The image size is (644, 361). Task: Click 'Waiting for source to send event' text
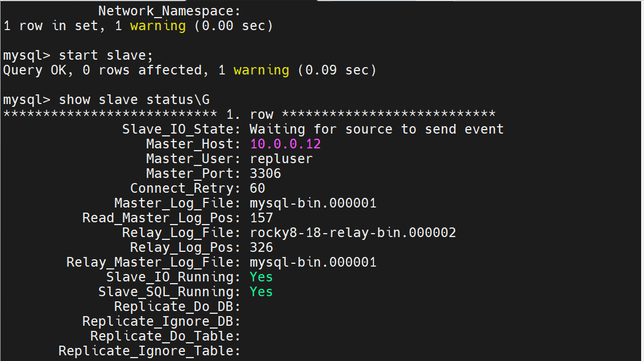[x=377, y=130]
